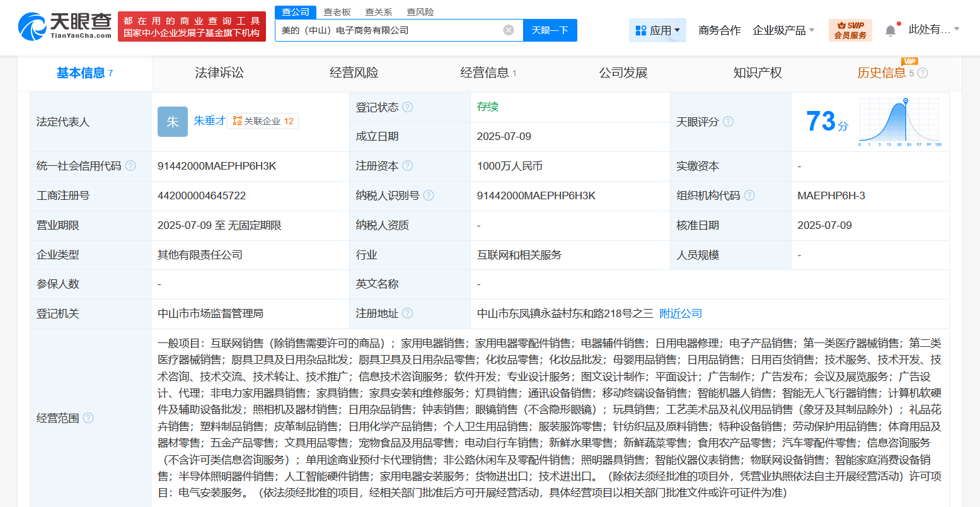This screenshot has height=507, width=980.
Task: Click the notification bell icon
Action: [x=890, y=30]
